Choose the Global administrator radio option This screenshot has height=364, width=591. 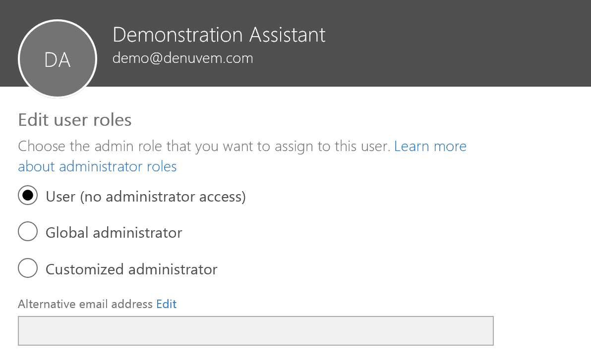point(28,231)
